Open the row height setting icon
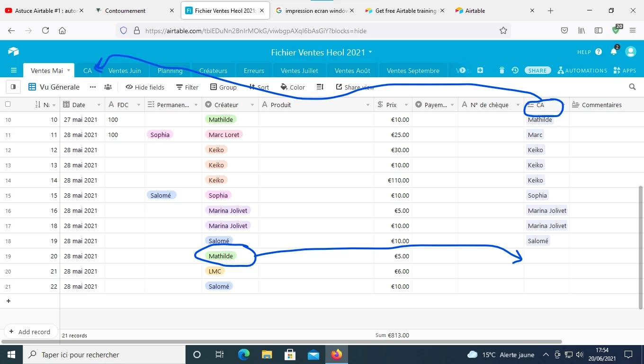 [320, 87]
